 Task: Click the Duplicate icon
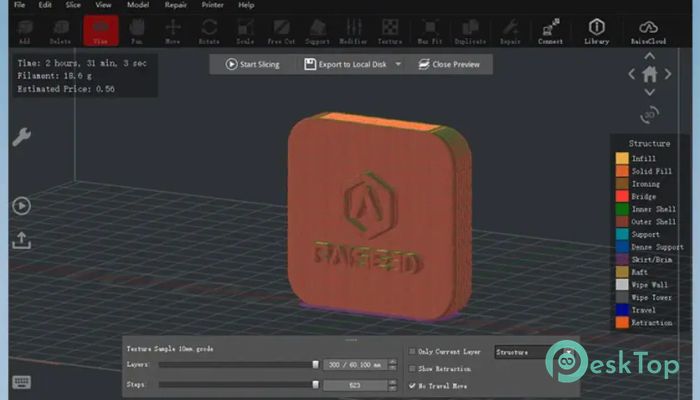point(470,31)
